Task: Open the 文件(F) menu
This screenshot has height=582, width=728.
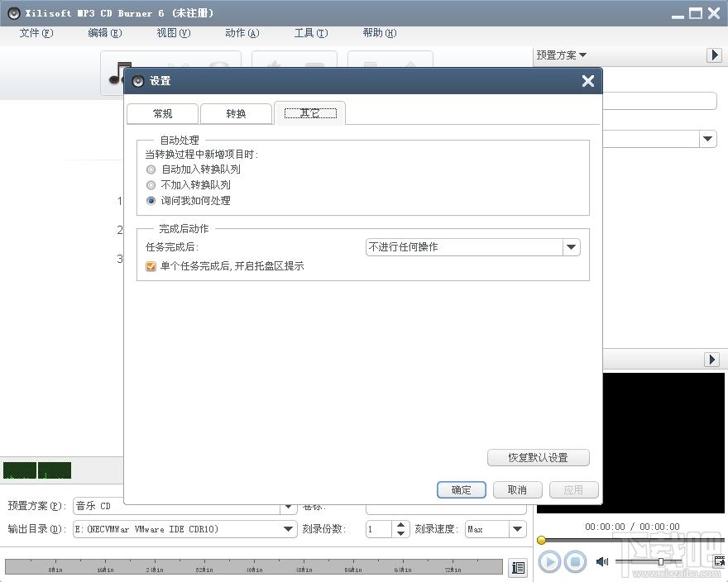Action: pyautogui.click(x=36, y=33)
